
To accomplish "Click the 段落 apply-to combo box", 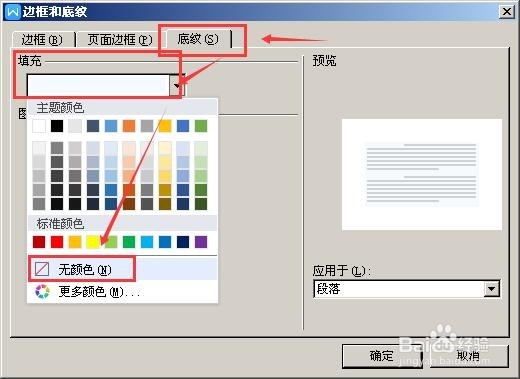I will point(406,289).
